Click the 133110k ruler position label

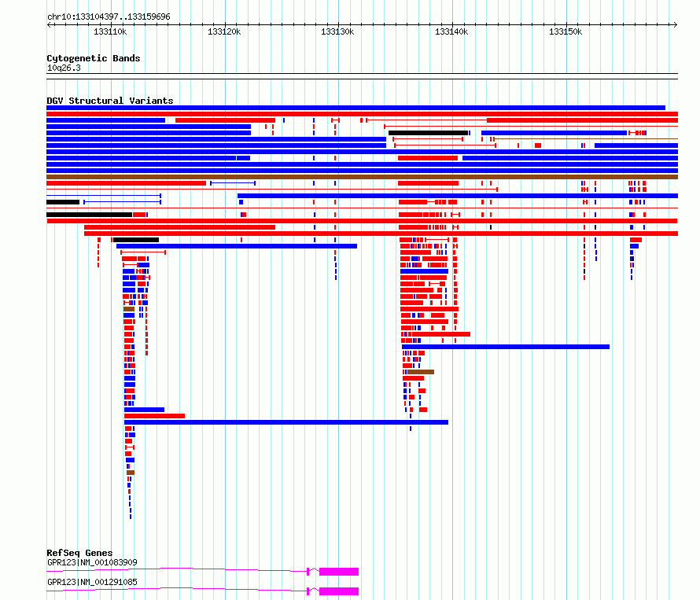pyautogui.click(x=110, y=31)
